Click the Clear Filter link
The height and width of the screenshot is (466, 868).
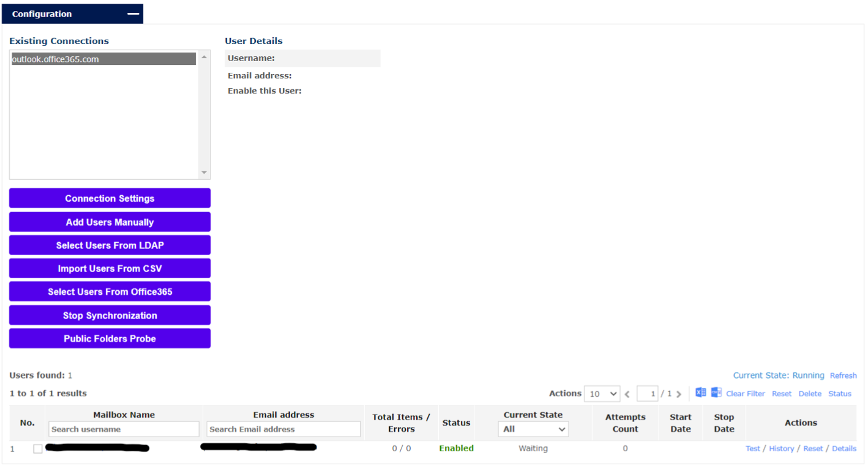(745, 394)
